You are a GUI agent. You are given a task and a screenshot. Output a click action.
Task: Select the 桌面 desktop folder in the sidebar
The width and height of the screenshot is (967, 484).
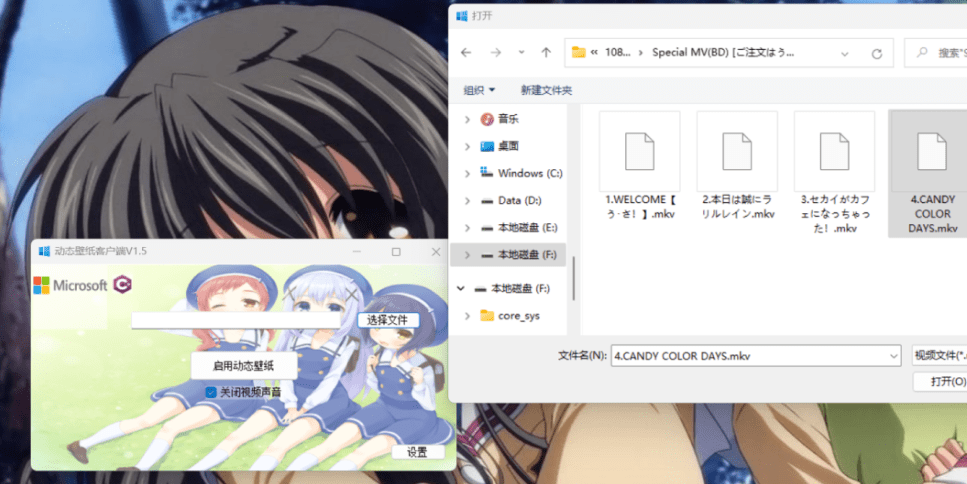click(x=508, y=146)
